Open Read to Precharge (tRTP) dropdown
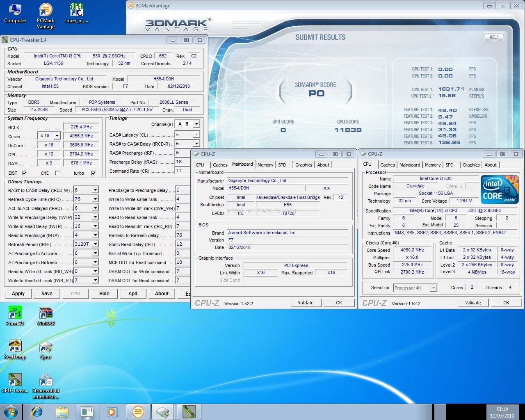Viewport: 525px width, 420px height. click(95, 235)
